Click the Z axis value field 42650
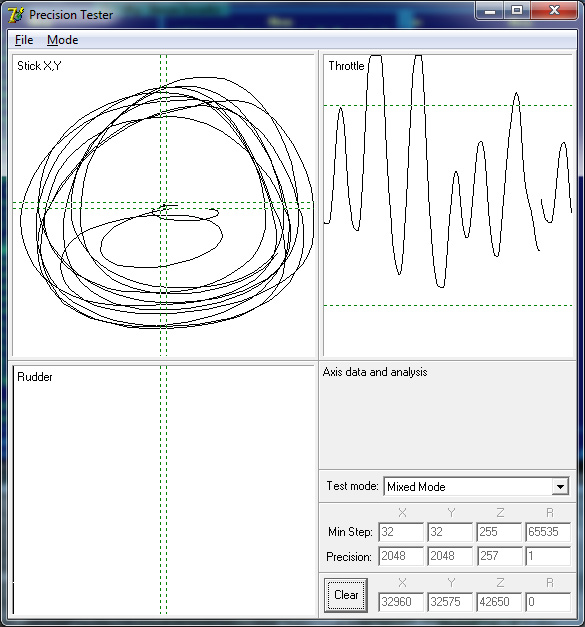Image resolution: width=585 pixels, height=627 pixels. pyautogui.click(x=499, y=602)
